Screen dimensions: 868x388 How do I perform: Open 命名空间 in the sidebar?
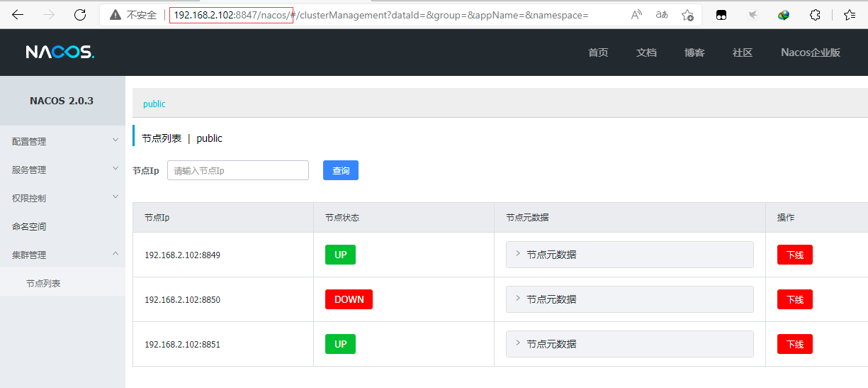29,226
